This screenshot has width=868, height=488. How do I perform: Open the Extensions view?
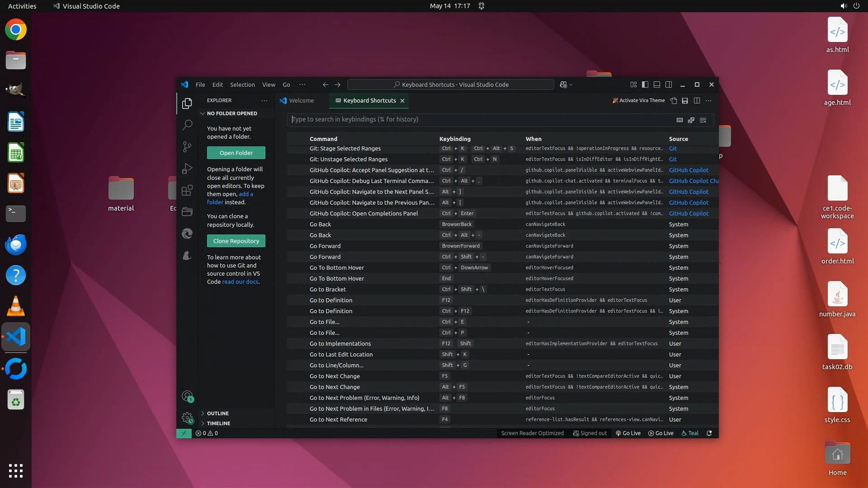pos(187,190)
